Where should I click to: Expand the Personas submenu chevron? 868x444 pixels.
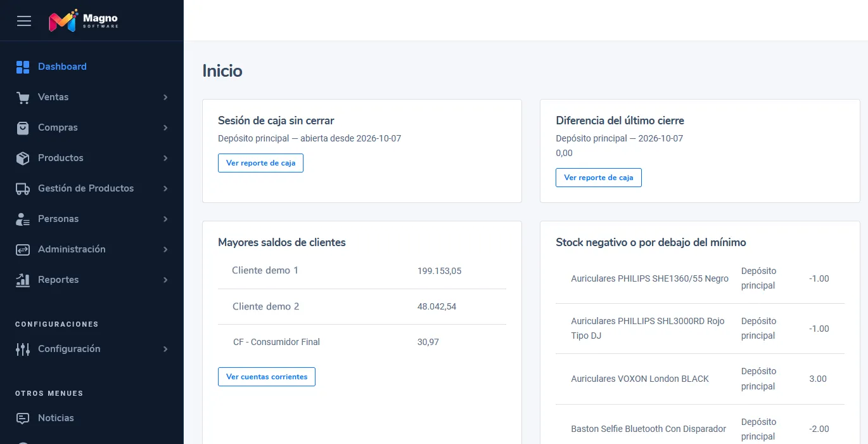point(165,219)
